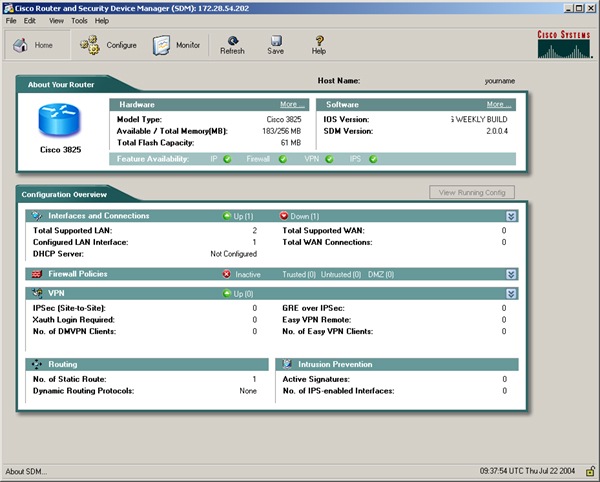Save the running configuration
This screenshot has width=600, height=482.
coord(276,45)
